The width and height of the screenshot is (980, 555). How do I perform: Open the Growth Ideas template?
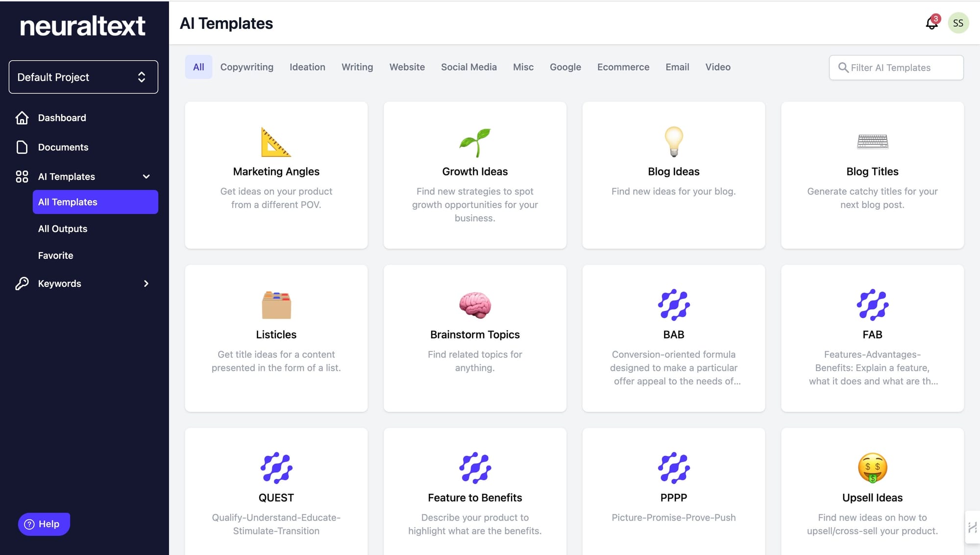(475, 175)
